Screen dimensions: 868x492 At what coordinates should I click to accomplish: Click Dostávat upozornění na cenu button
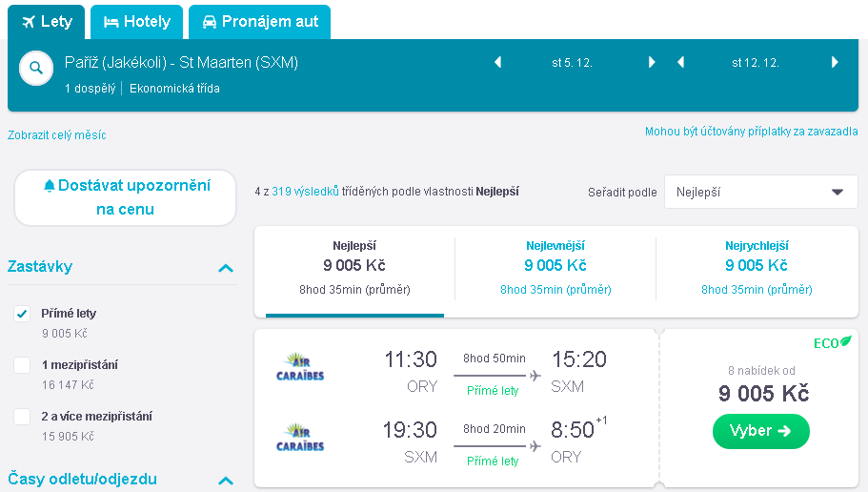(126, 197)
